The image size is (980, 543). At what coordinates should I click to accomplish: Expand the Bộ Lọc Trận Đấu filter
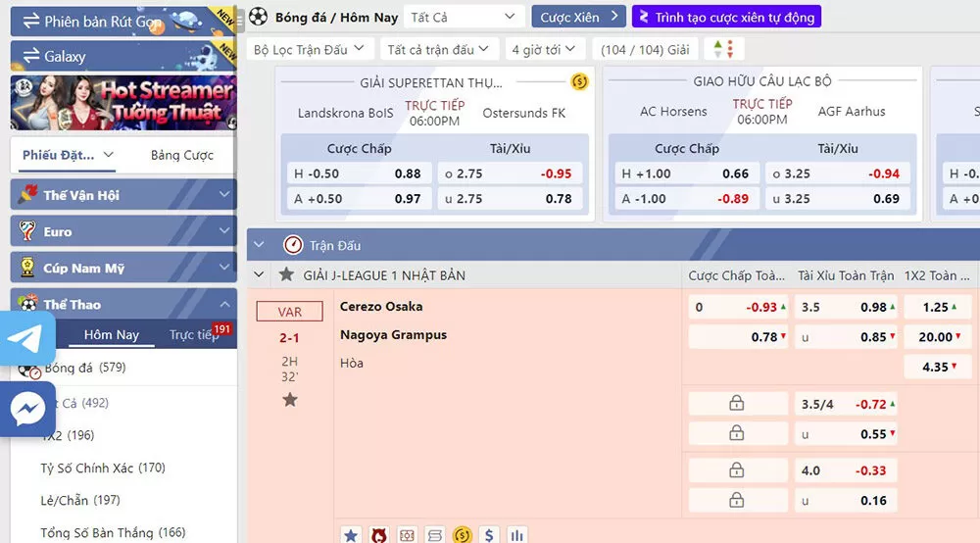coord(308,49)
